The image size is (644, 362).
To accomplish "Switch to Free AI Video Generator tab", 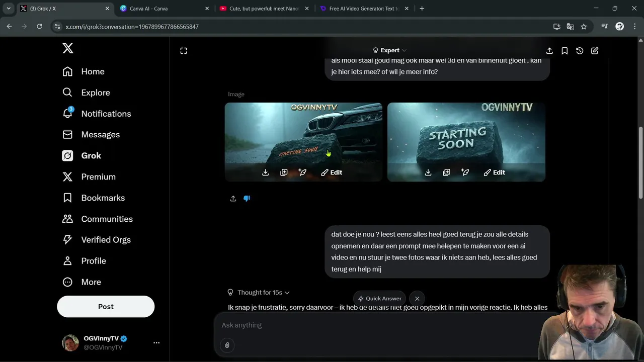I will point(364,9).
